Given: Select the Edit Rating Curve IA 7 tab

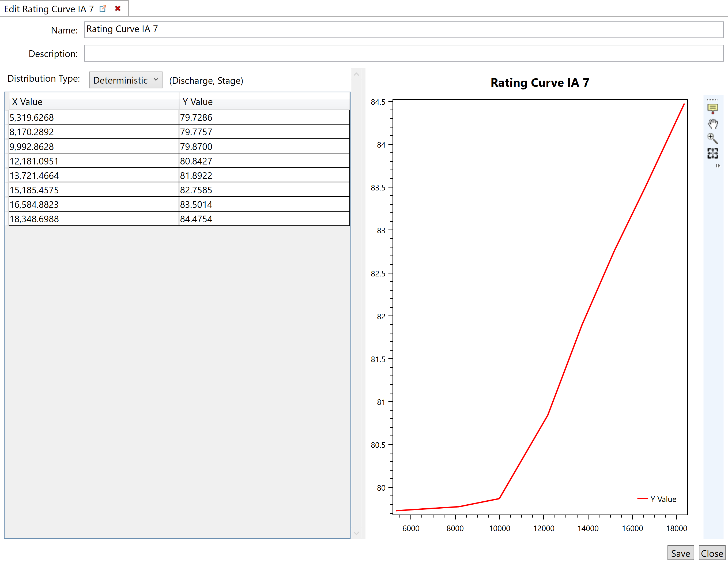Looking at the screenshot, I should [x=49, y=9].
